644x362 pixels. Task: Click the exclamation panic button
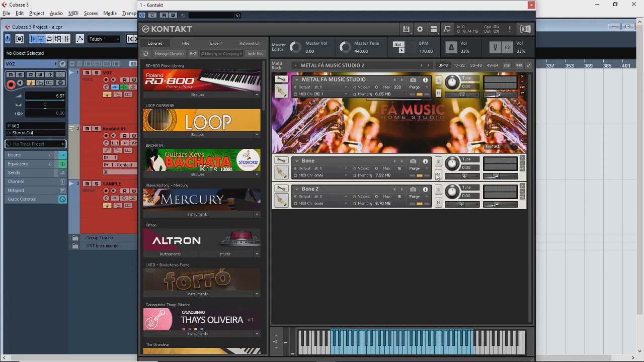click(510, 29)
